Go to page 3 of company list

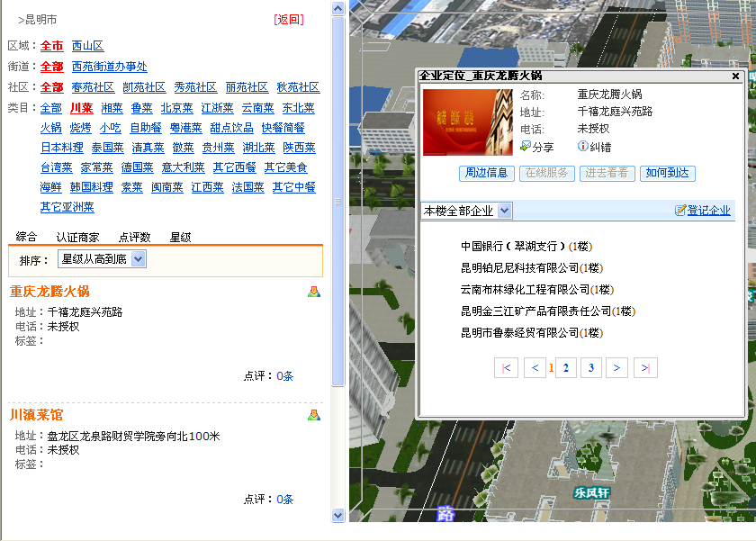tap(591, 368)
